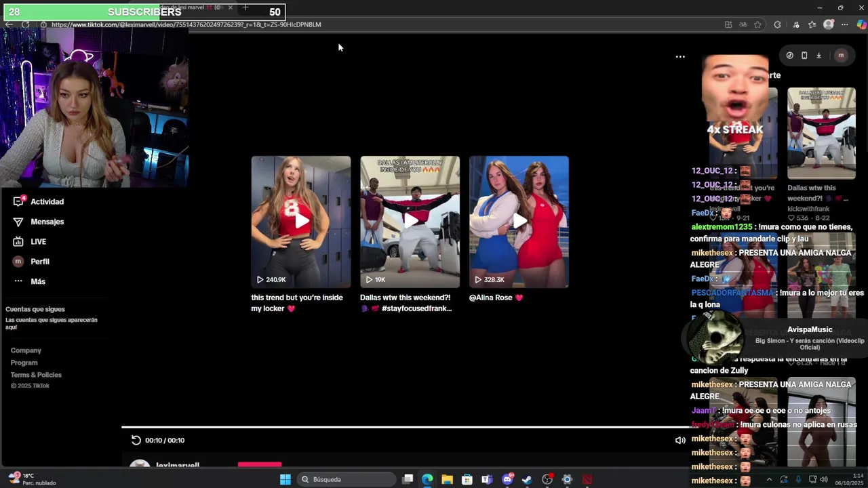Screen dimensions: 868x488
Task: Click the replay icon on video player
Action: coord(136,440)
